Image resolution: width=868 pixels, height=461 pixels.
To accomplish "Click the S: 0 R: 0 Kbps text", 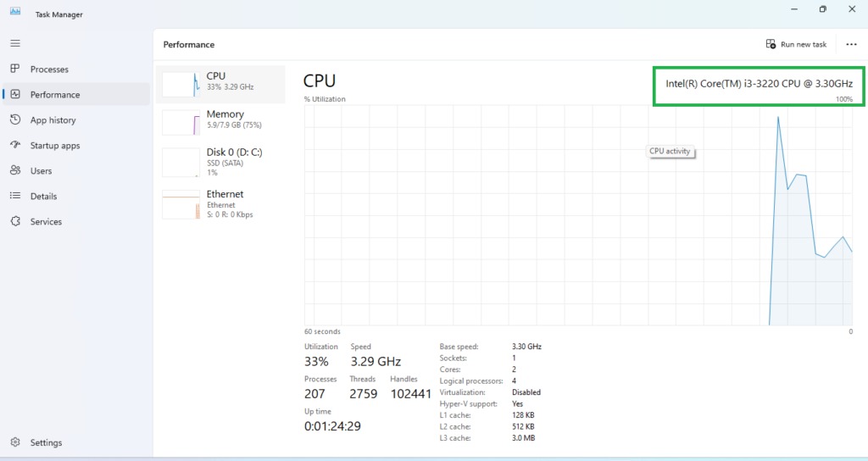I will [x=230, y=214].
